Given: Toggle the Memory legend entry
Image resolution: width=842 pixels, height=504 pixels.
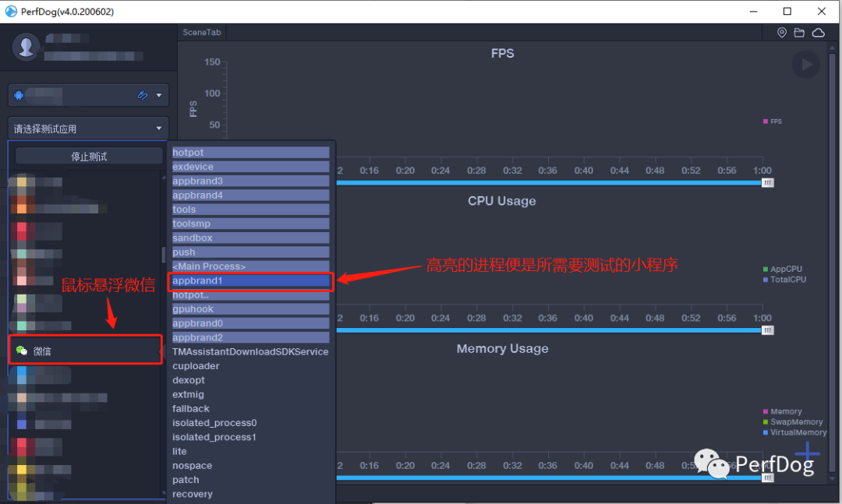Looking at the screenshot, I should tap(783, 411).
